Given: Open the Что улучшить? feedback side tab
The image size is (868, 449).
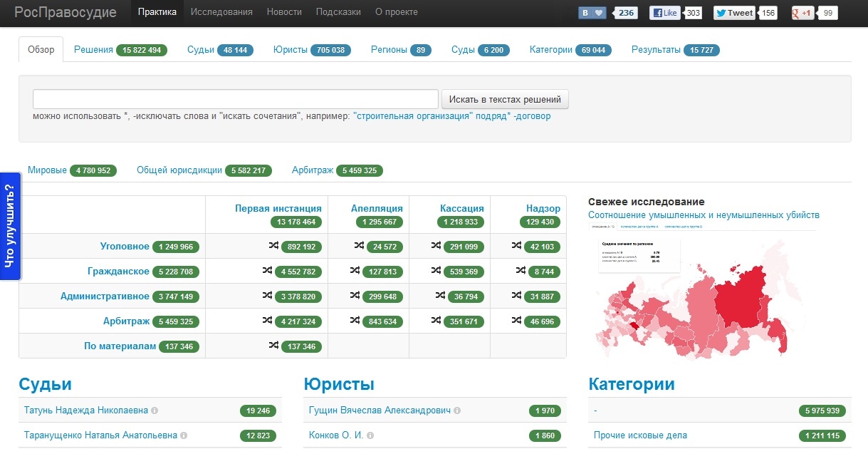Looking at the screenshot, I should tap(10, 227).
